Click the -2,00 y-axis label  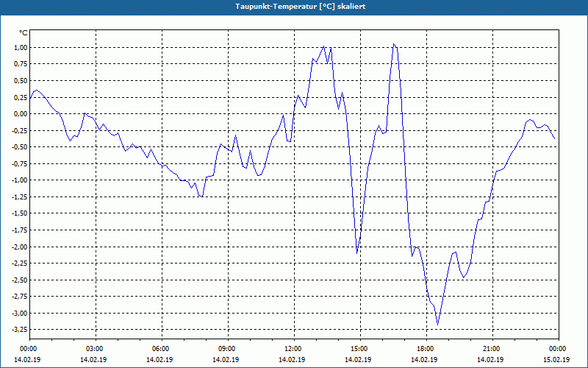[20, 247]
